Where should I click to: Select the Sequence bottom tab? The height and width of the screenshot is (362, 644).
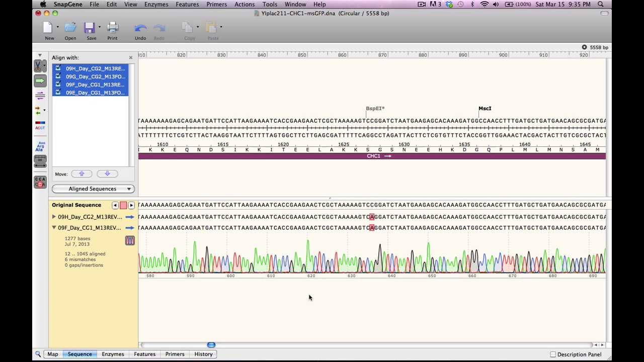click(x=79, y=354)
